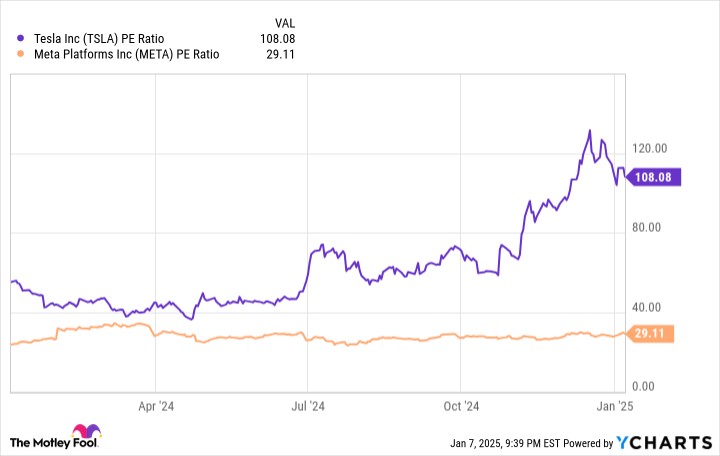
Task: Click The Motley Fool text logo
Action: pos(54,443)
